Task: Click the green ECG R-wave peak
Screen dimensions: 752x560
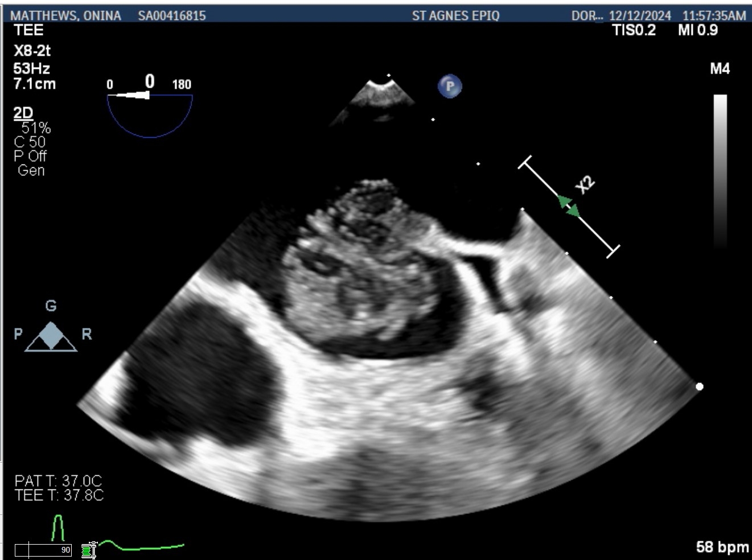Action: point(57,528)
